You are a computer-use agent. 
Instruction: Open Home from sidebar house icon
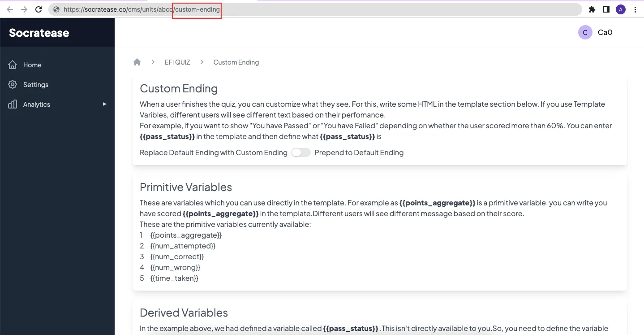(13, 65)
